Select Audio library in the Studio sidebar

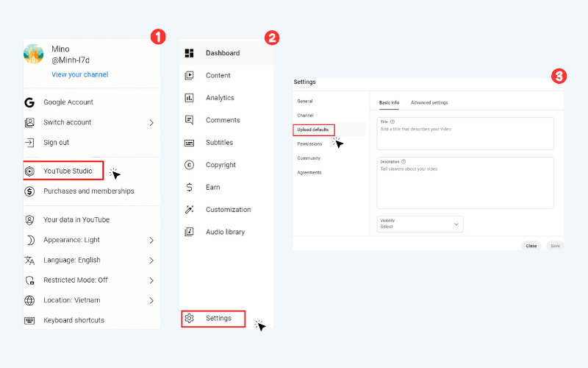(x=226, y=232)
